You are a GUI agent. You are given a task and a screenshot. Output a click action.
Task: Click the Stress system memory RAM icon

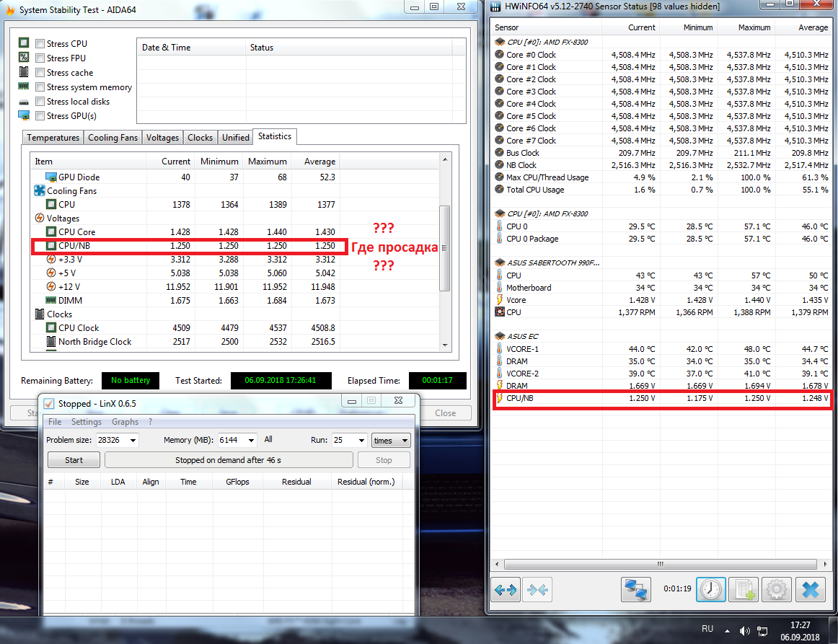click(x=24, y=86)
